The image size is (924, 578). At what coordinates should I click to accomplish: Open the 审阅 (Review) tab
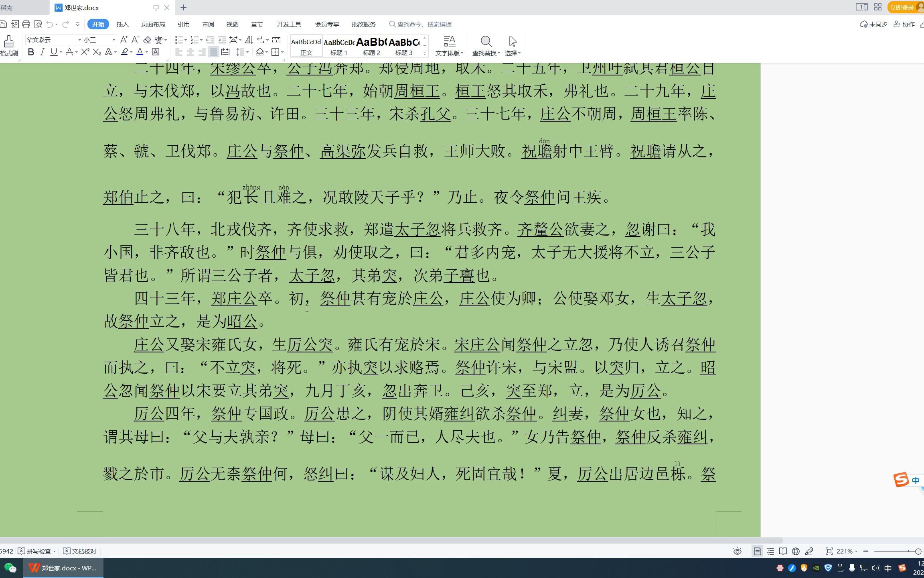(208, 24)
